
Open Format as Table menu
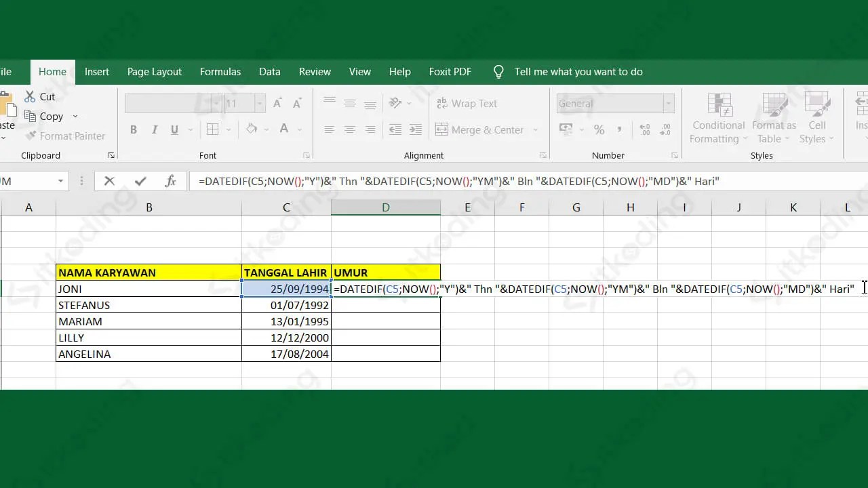(x=774, y=119)
